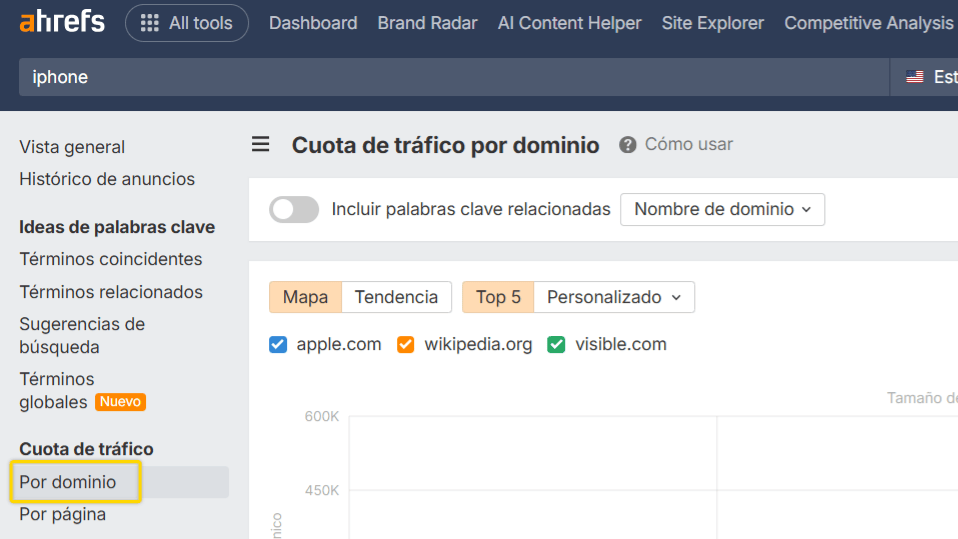
Task: Open Términos relacionados
Action: point(111,292)
